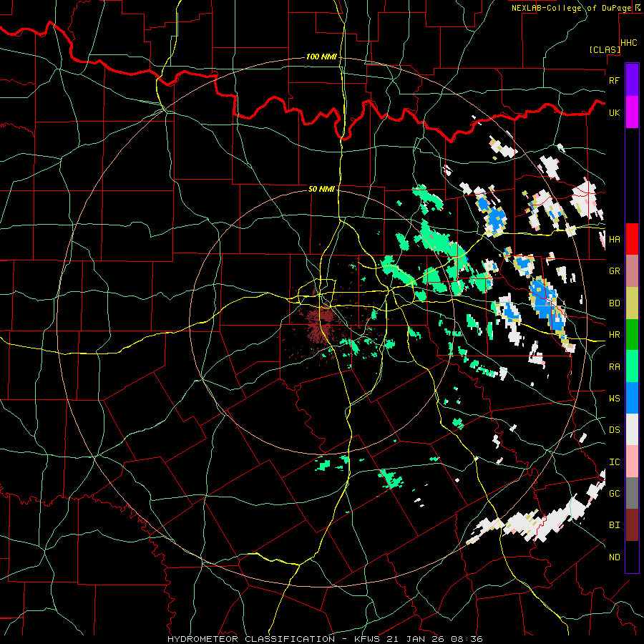644x644 pixels.
Task: Click the 'GR' legend label
Action: click(614, 271)
